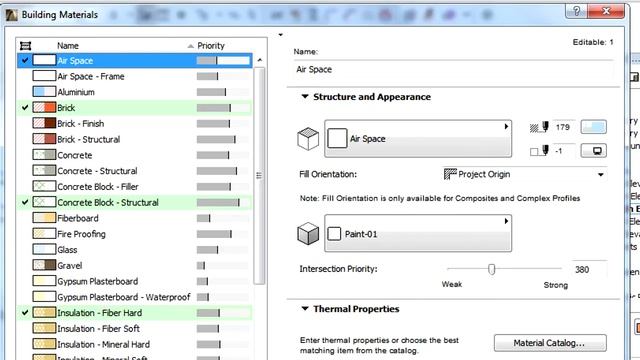The image size is (640, 360).
Task: Click the cut fill cube icon
Action: (x=308, y=139)
